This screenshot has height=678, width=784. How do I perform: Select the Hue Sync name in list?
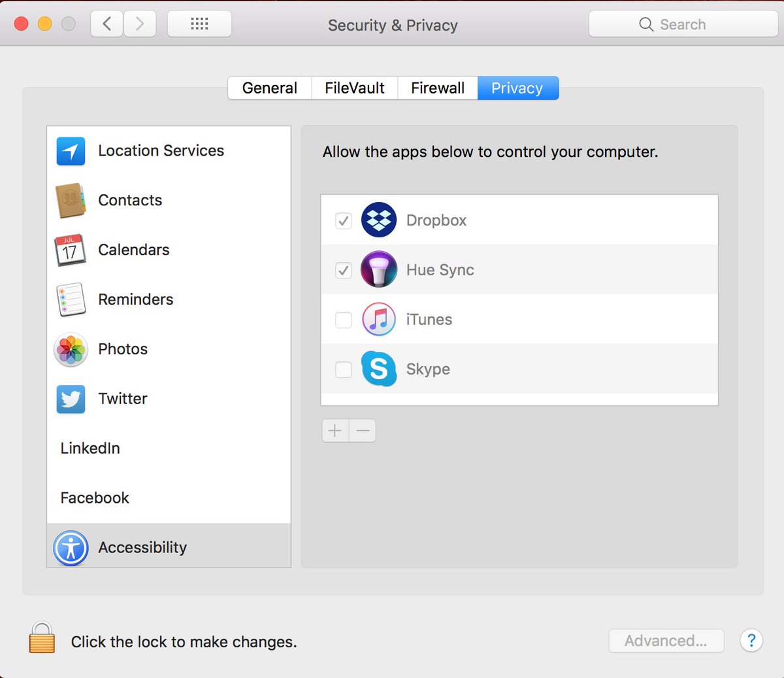click(440, 270)
